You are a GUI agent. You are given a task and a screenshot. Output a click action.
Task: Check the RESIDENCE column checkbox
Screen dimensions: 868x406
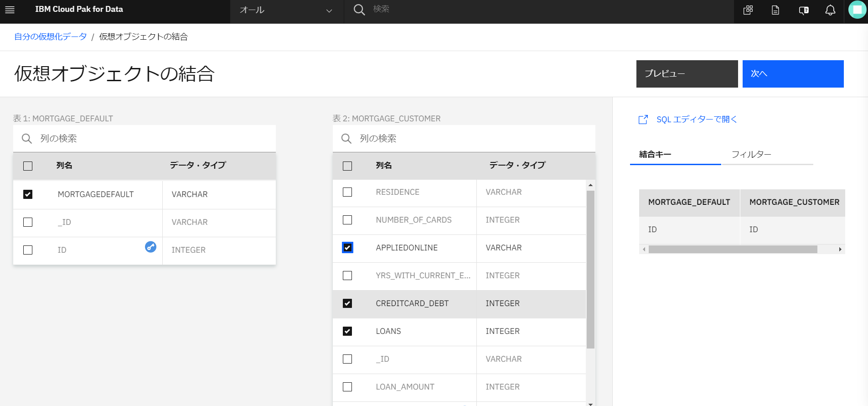pos(347,192)
